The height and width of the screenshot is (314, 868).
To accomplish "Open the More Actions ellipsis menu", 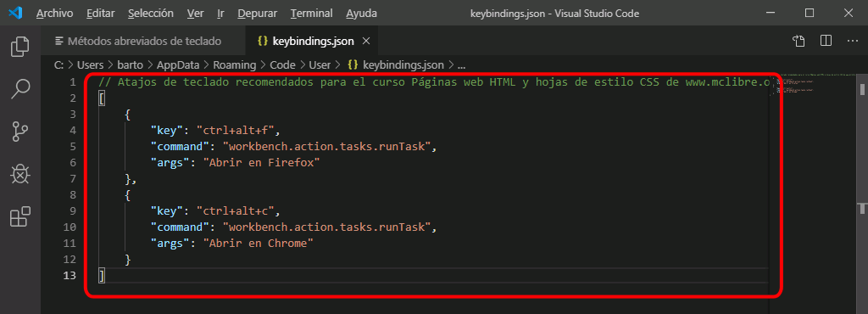I will [x=853, y=41].
